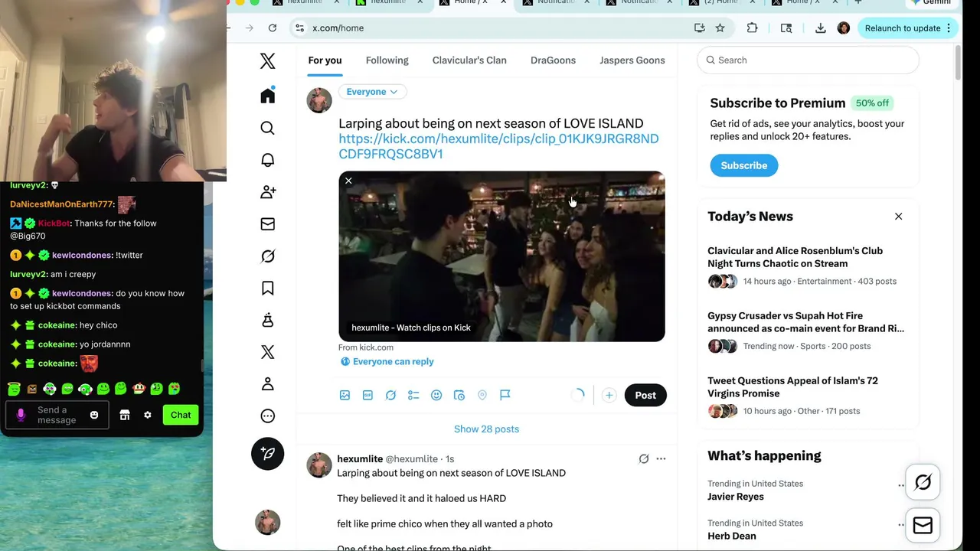Open hexumlite profile name on post

pyautogui.click(x=360, y=459)
